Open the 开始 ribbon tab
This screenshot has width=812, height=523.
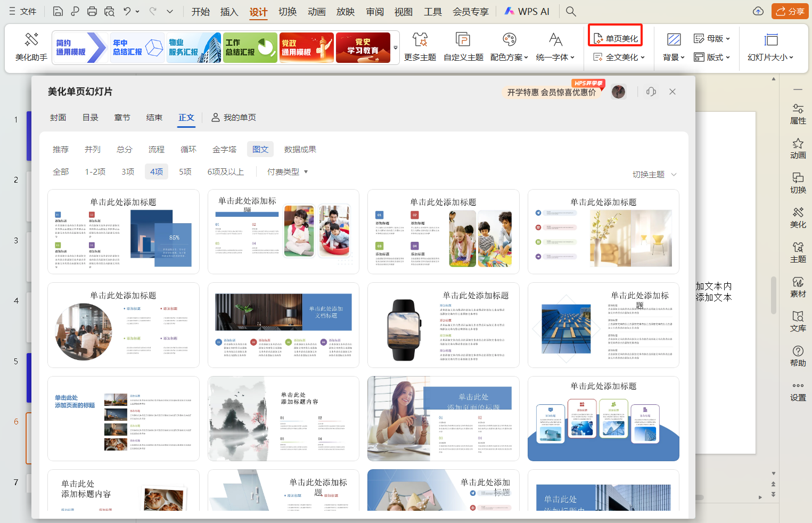(201, 12)
